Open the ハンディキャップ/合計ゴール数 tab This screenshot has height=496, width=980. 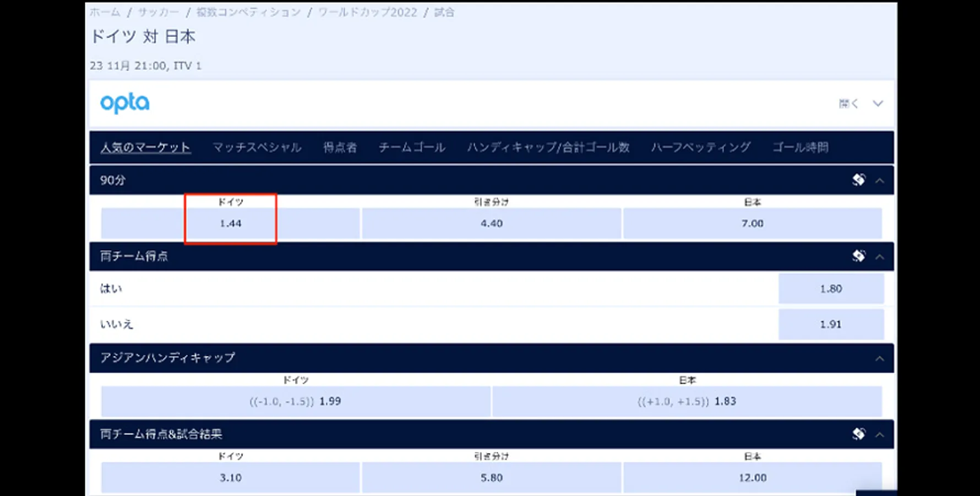point(548,147)
